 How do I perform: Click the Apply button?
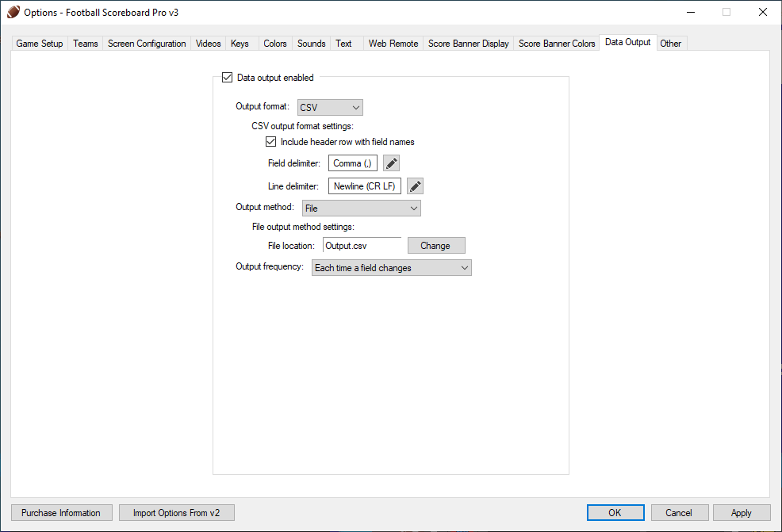click(x=741, y=513)
